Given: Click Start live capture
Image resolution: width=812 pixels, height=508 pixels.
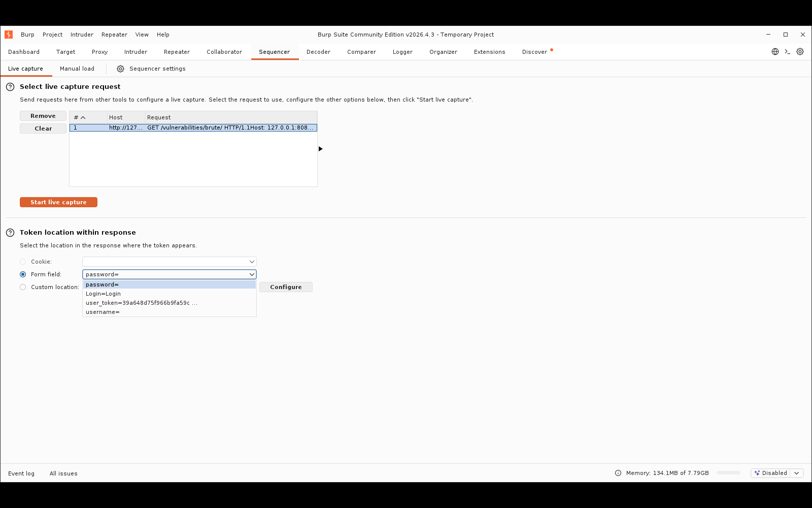Looking at the screenshot, I should pyautogui.click(x=58, y=202).
